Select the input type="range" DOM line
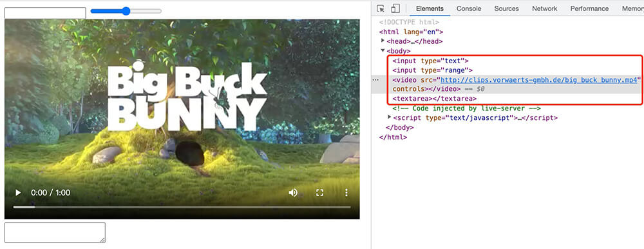The height and width of the screenshot is (249, 644). click(x=432, y=70)
